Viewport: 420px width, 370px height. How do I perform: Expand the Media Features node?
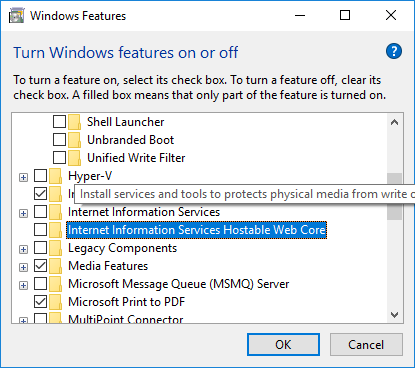pos(23,267)
